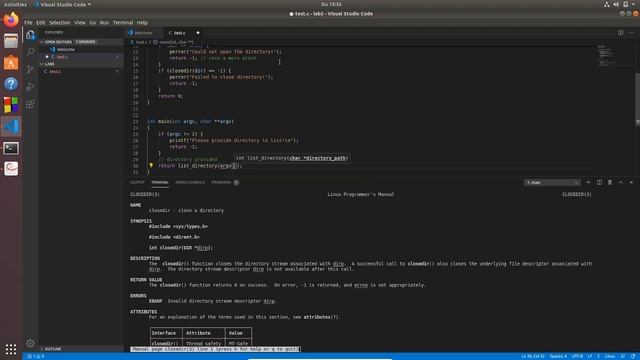Screen dimensions: 640x360
Task: Switch to the Debug Console panel tab
Action: click(190, 182)
